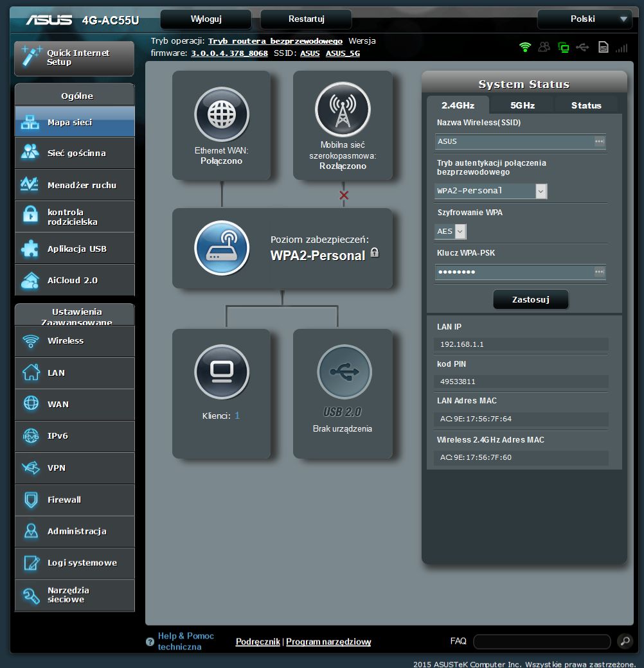Select the mobile broadband antenna tower icon
Viewport: 644px width, 668px height.
(343, 109)
